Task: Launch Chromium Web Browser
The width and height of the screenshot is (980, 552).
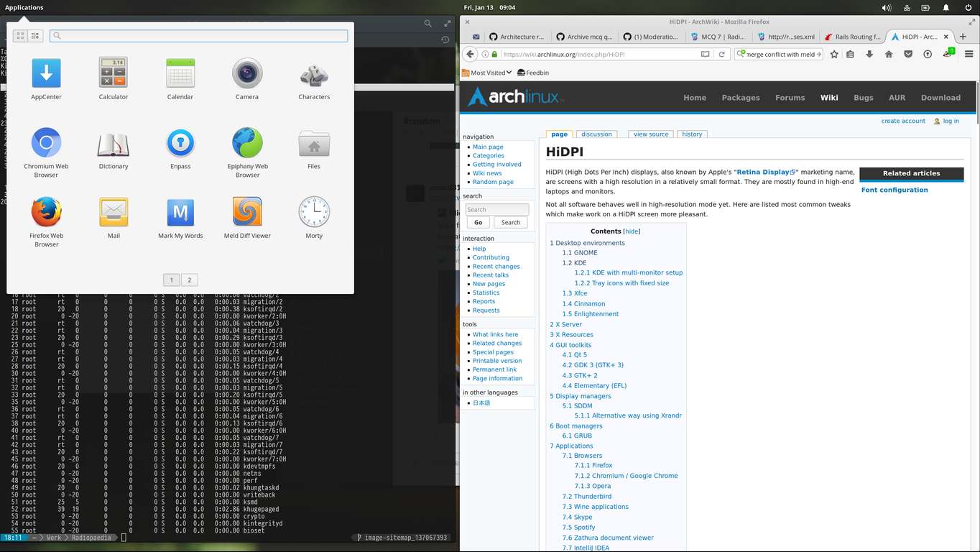Action: (46, 152)
